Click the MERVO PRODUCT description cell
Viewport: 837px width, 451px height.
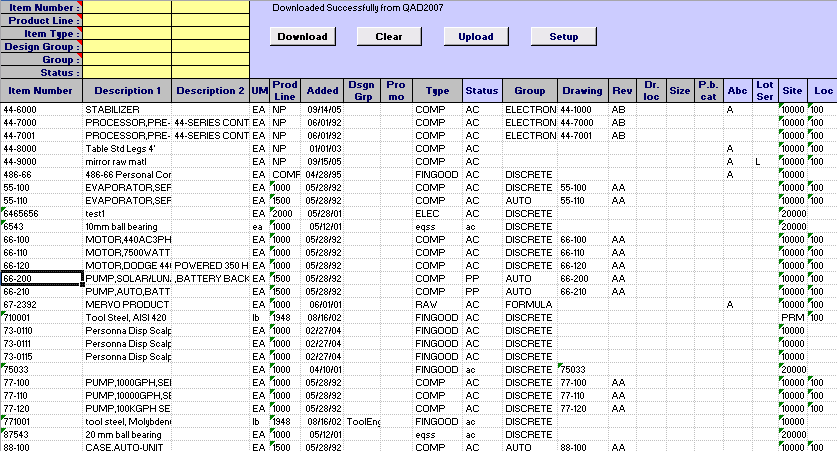127,304
